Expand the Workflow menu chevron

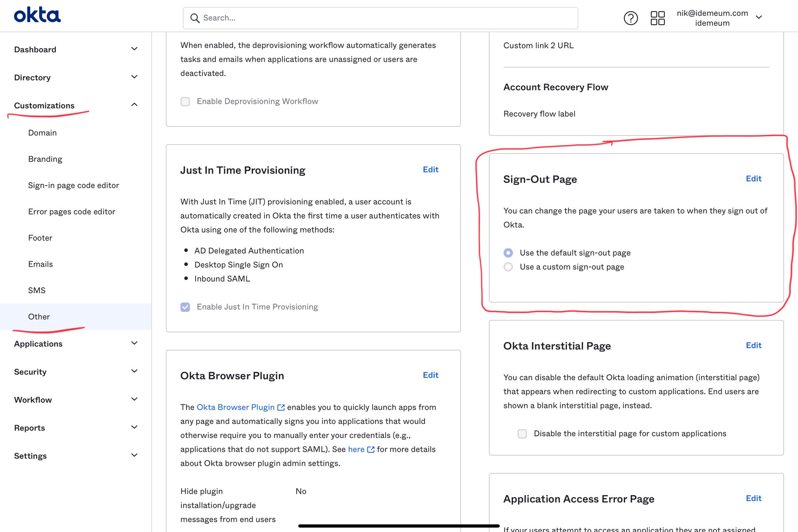(x=134, y=399)
